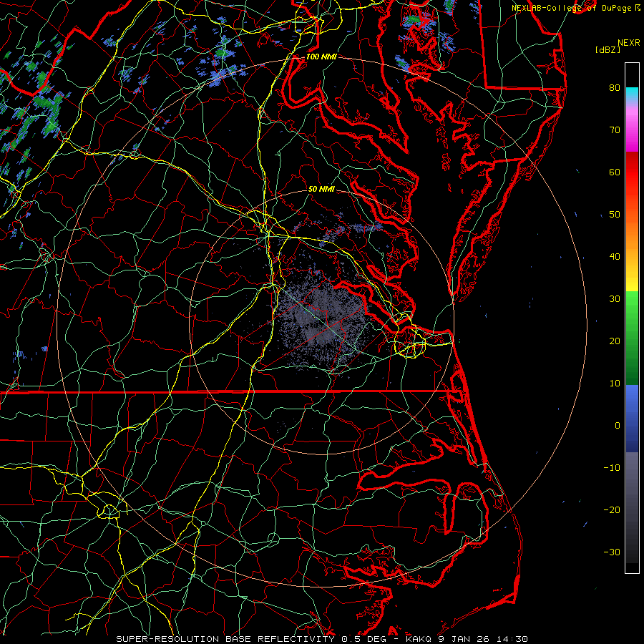Click the dBZ unit label
Viewport: 644px width, 644px height.
click(608, 50)
